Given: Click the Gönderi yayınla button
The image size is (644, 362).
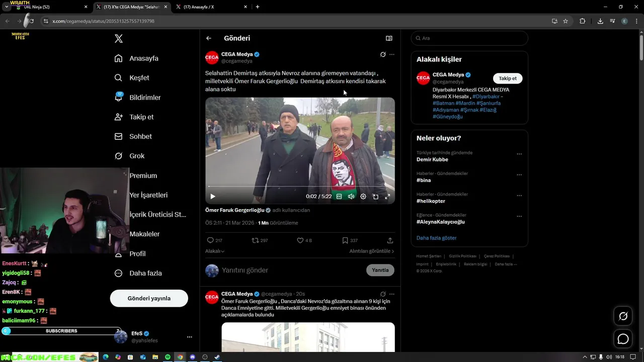Looking at the screenshot, I should 149,298.
